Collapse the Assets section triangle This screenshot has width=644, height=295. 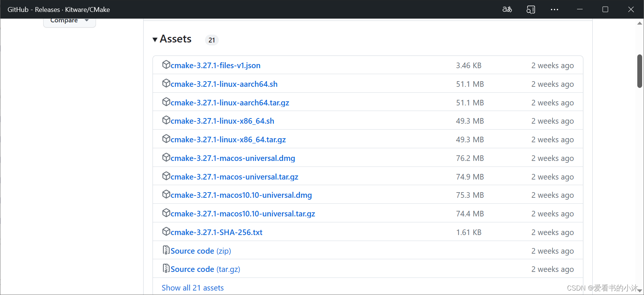(155, 39)
